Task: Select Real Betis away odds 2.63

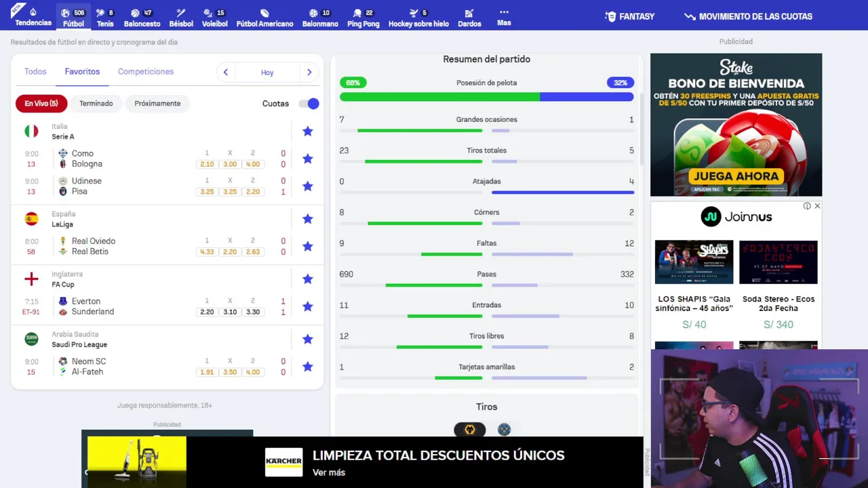Action: (x=253, y=251)
